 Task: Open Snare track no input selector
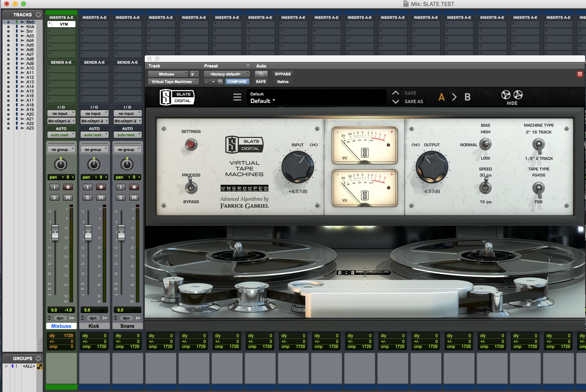pyautogui.click(x=128, y=113)
